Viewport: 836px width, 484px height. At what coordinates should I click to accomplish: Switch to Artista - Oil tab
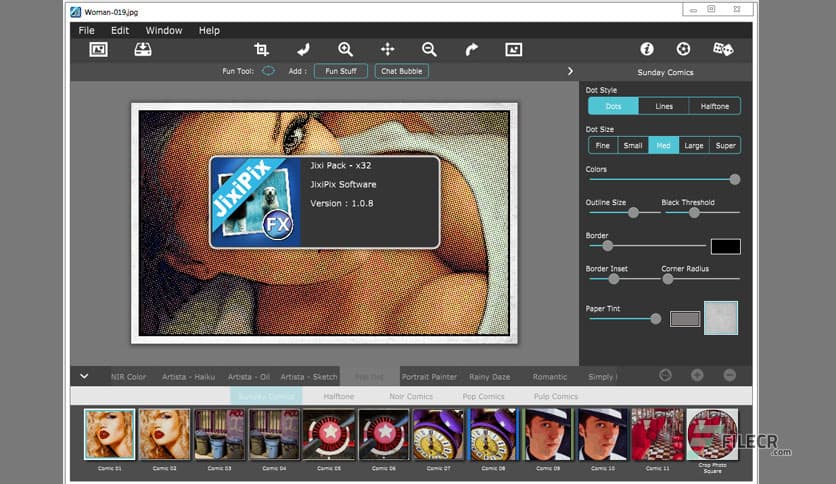pos(248,376)
